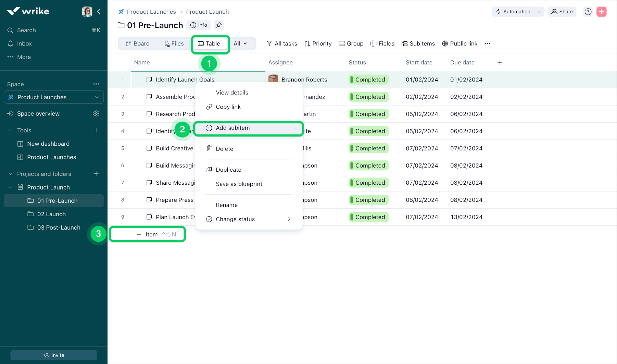Viewport: 617px width, 364px height.
Task: Open the Subitems hierarchy icon
Action: 404,43
